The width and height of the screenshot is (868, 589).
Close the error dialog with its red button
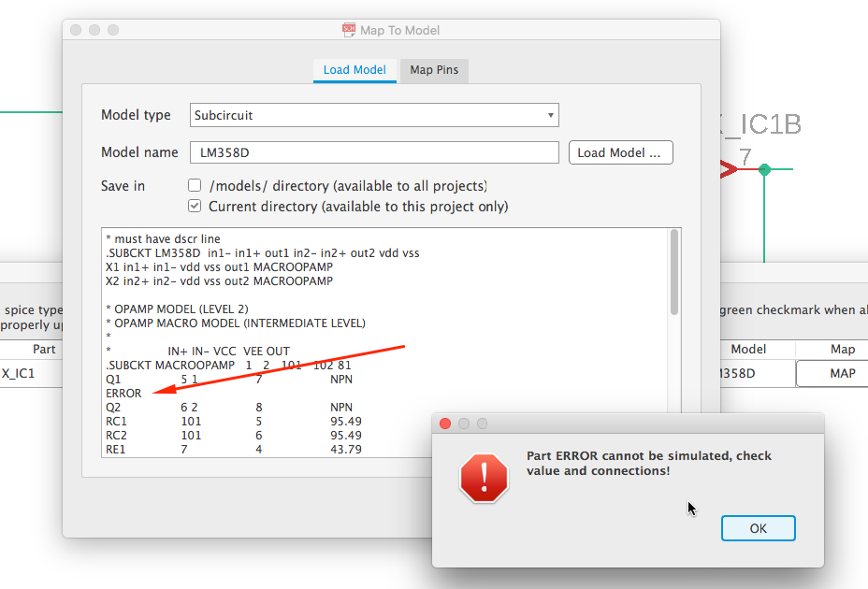[x=445, y=424]
